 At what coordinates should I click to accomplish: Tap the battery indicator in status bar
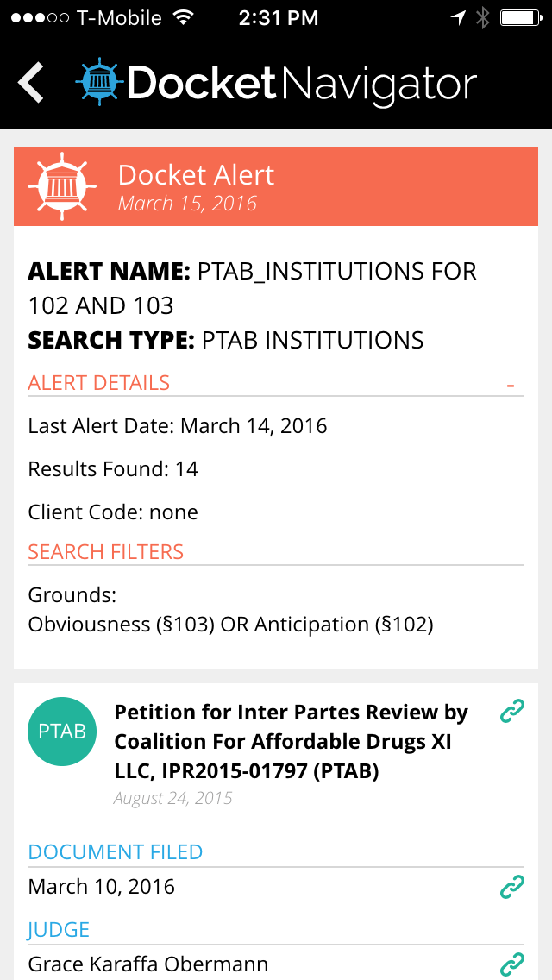(x=520, y=18)
